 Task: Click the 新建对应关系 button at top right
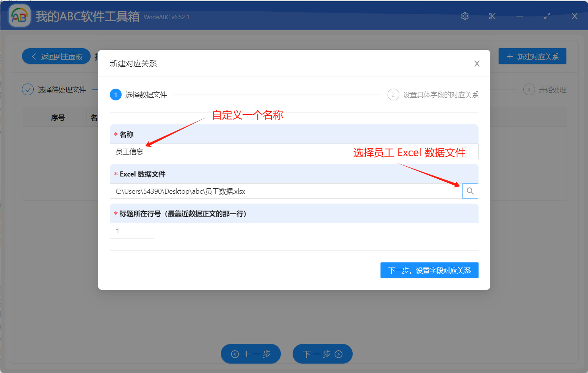click(532, 56)
